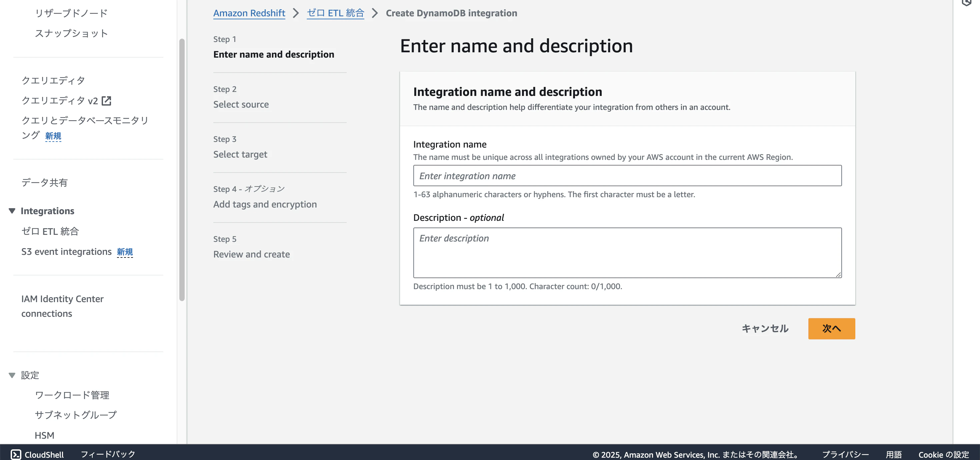This screenshot has width=980, height=460.
Task: Open Cookie の設定 in the footer
Action: [x=943, y=455]
